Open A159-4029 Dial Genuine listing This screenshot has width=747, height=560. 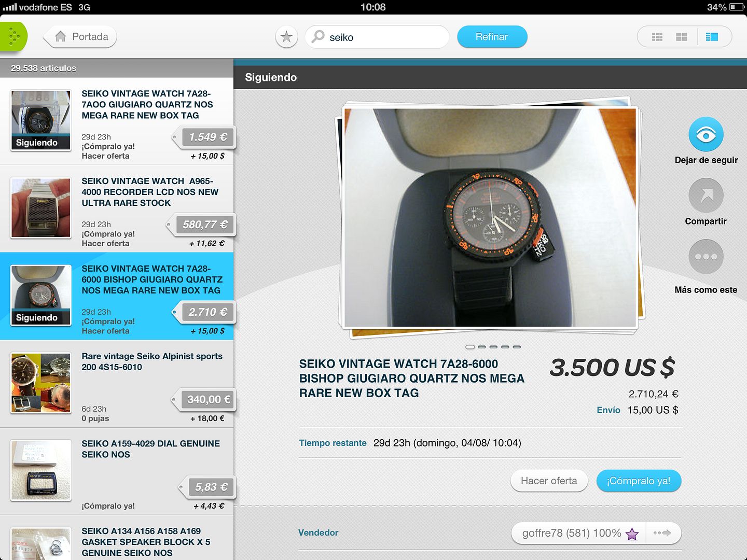[117, 471]
